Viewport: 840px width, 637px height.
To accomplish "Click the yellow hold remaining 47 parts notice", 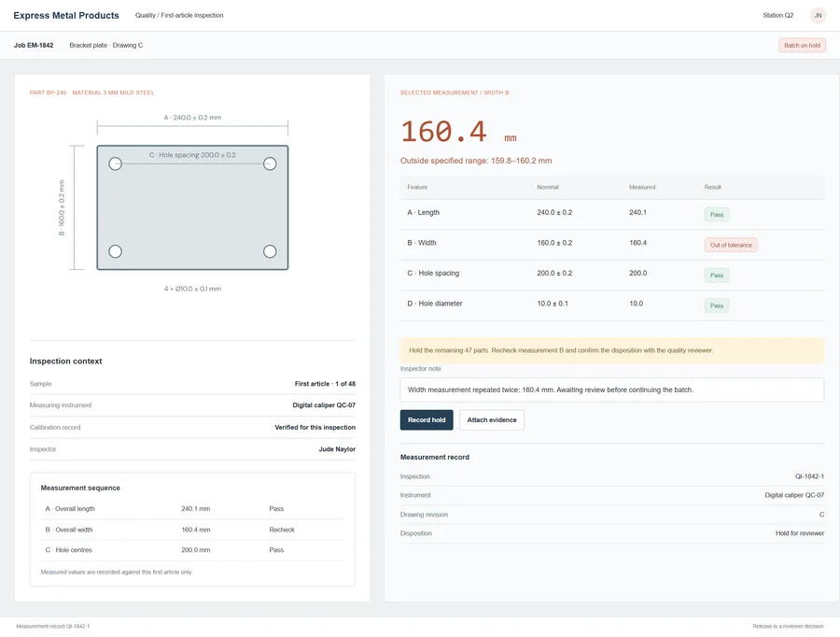I will click(611, 350).
